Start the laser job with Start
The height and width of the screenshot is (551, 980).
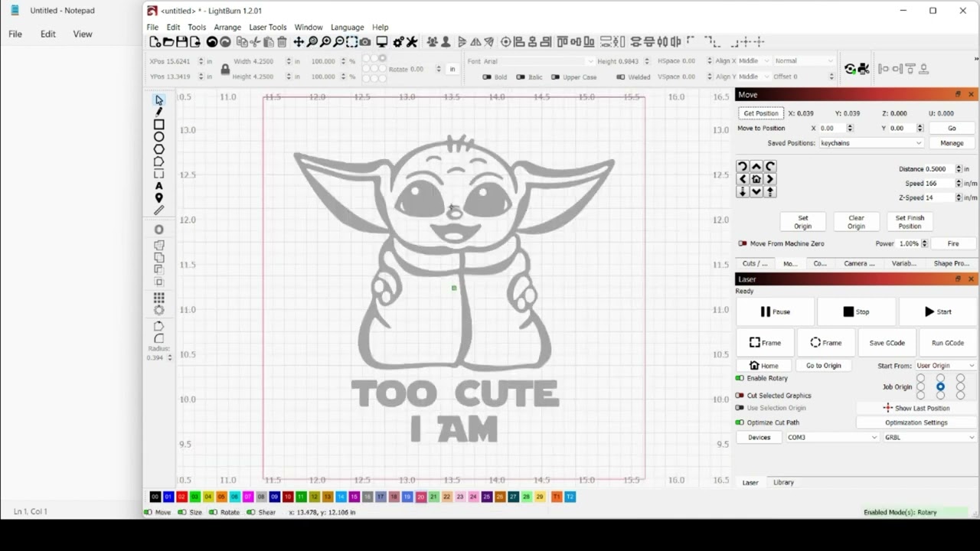tap(938, 311)
